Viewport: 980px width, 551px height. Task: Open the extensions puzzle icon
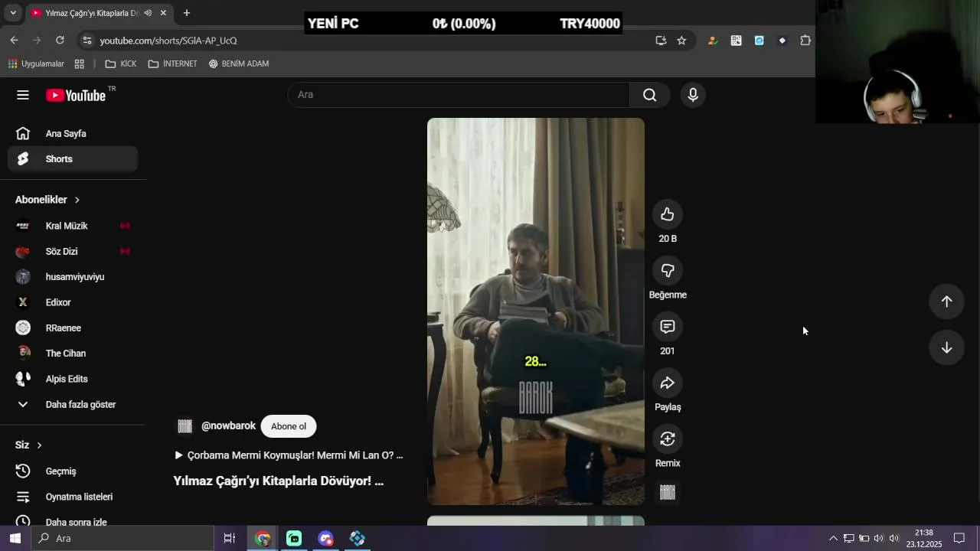coord(805,41)
